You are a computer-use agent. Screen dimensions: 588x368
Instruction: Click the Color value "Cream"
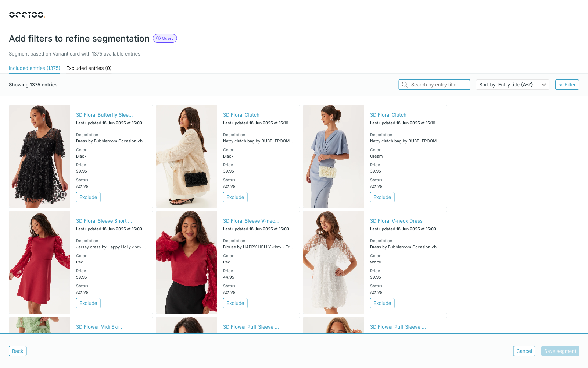click(376, 156)
